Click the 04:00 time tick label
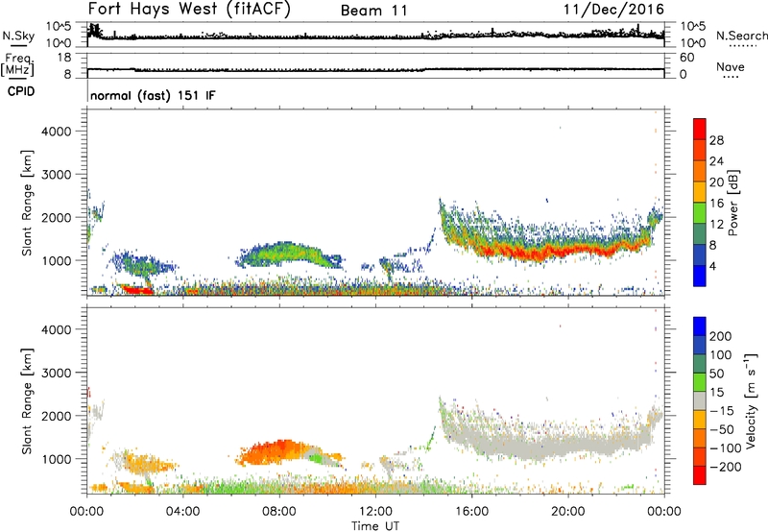The image size is (768, 532). (x=182, y=512)
